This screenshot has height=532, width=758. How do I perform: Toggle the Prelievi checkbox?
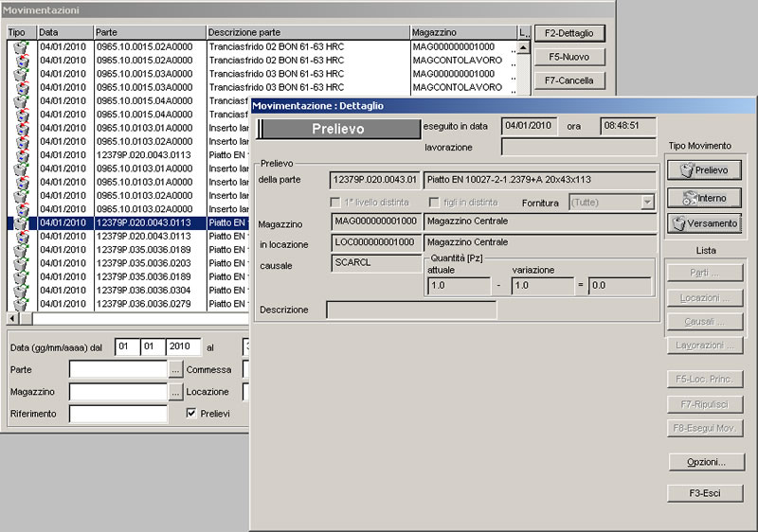191,414
